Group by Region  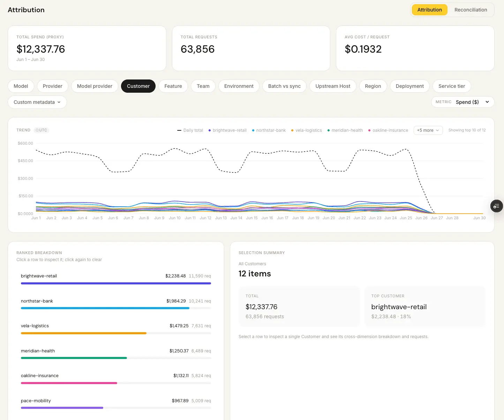click(x=373, y=86)
